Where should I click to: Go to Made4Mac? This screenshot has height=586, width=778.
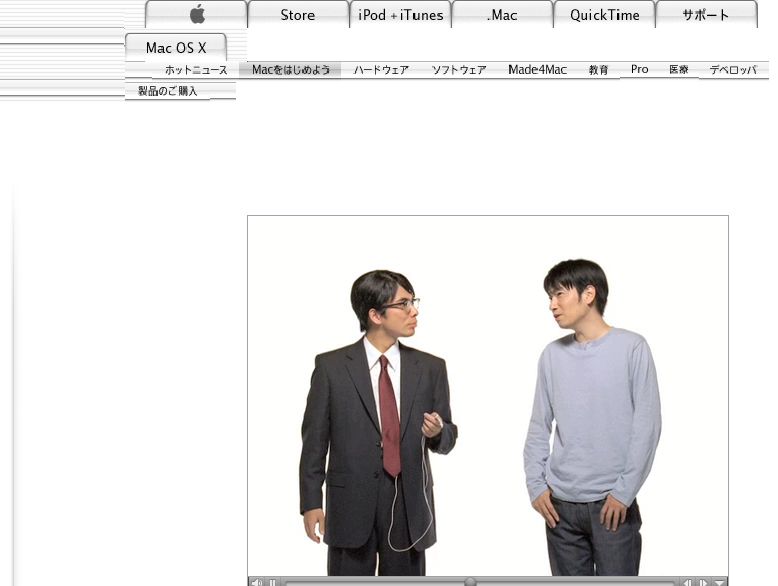pyautogui.click(x=537, y=70)
